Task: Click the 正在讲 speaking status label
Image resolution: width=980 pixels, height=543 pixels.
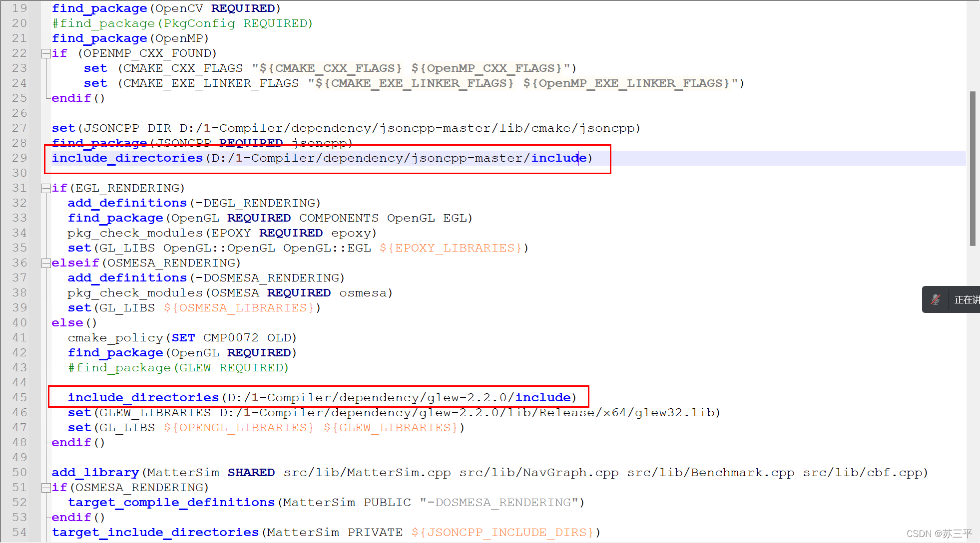Action: (966, 299)
